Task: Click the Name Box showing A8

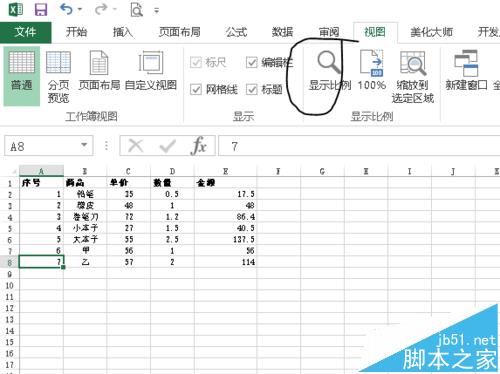Action: point(43,146)
